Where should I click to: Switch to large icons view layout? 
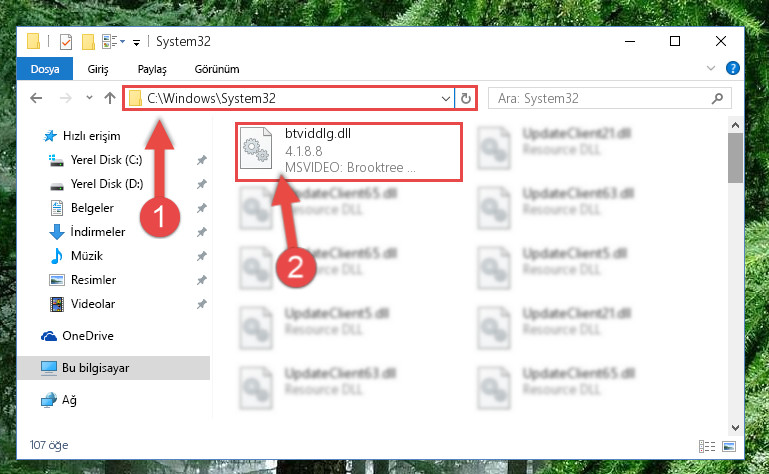point(729,446)
